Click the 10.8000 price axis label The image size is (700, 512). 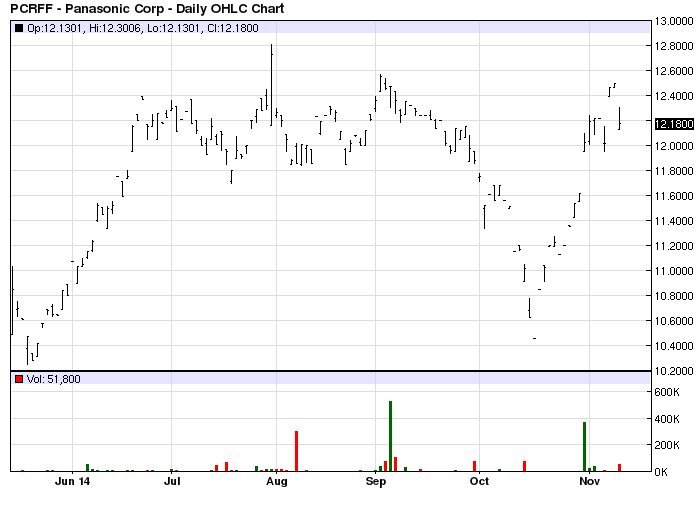pos(674,296)
